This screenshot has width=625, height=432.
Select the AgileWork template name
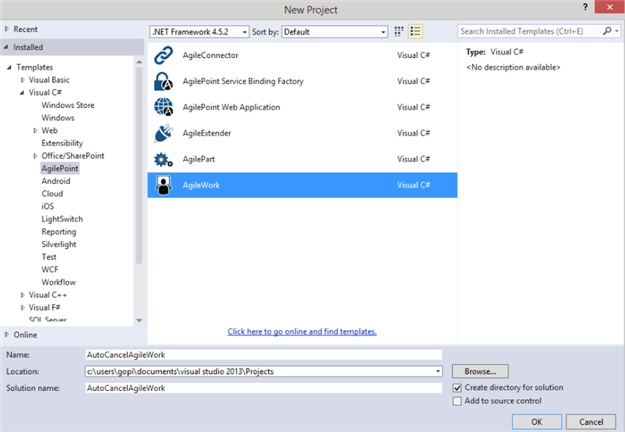coord(201,185)
